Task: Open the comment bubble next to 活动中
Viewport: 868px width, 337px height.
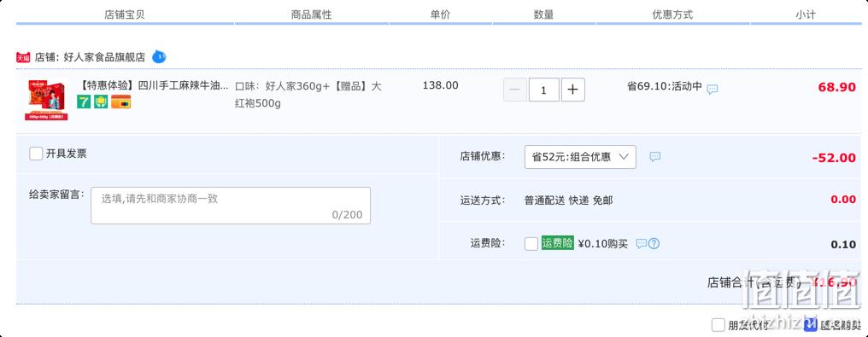Action: [713, 89]
